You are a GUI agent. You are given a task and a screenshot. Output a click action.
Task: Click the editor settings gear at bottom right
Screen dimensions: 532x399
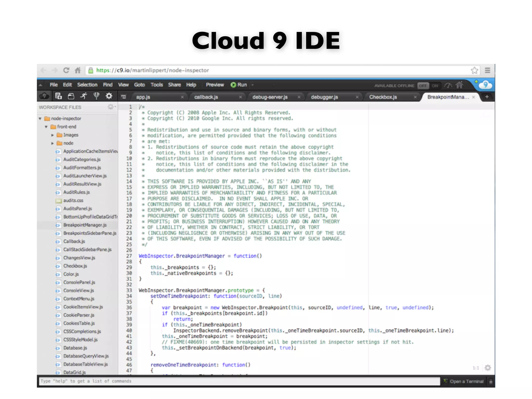coord(488,368)
